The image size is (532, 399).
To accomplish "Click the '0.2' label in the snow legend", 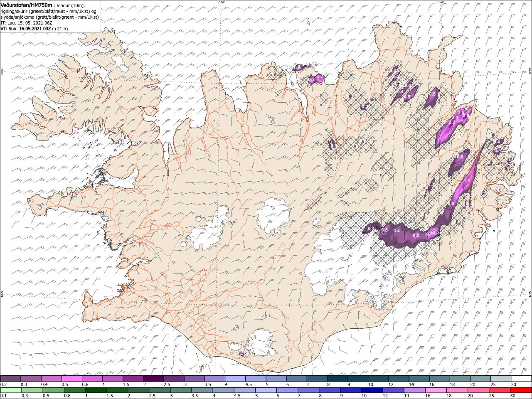I will [x=4, y=384].
